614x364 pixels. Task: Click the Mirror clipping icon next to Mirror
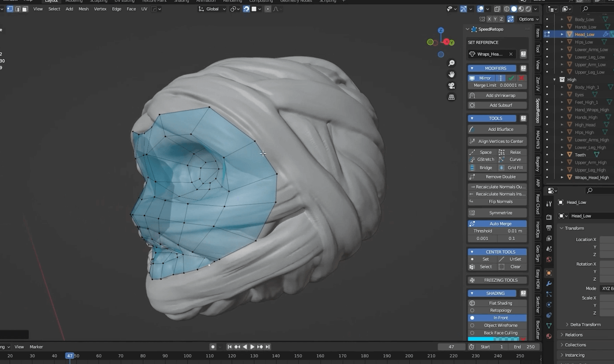click(501, 78)
